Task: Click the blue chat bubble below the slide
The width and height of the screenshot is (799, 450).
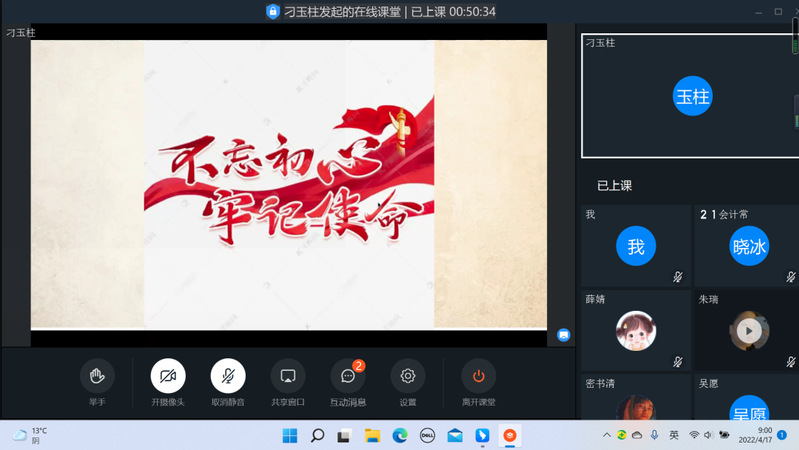Action: (x=564, y=335)
